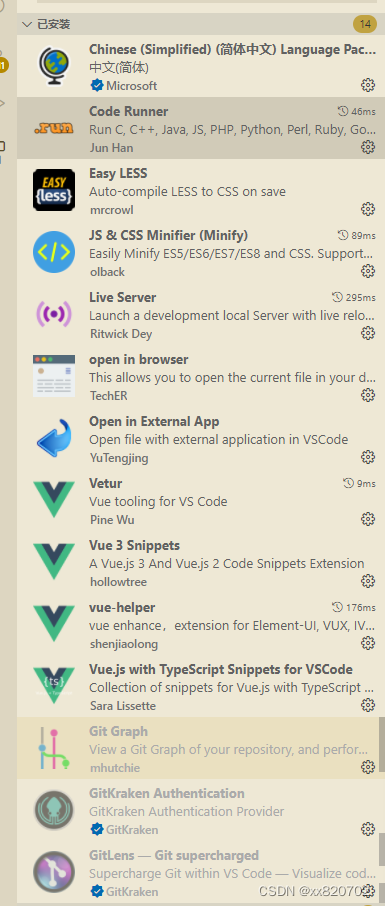Image resolution: width=385 pixels, height=906 pixels.
Task: Click publisher name Pine Wu
Action: (x=112, y=519)
